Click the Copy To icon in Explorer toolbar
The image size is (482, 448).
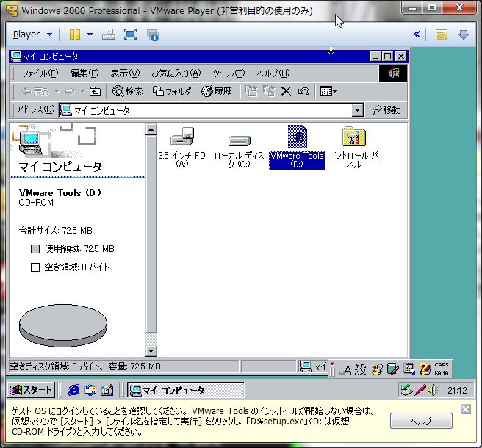click(269, 92)
